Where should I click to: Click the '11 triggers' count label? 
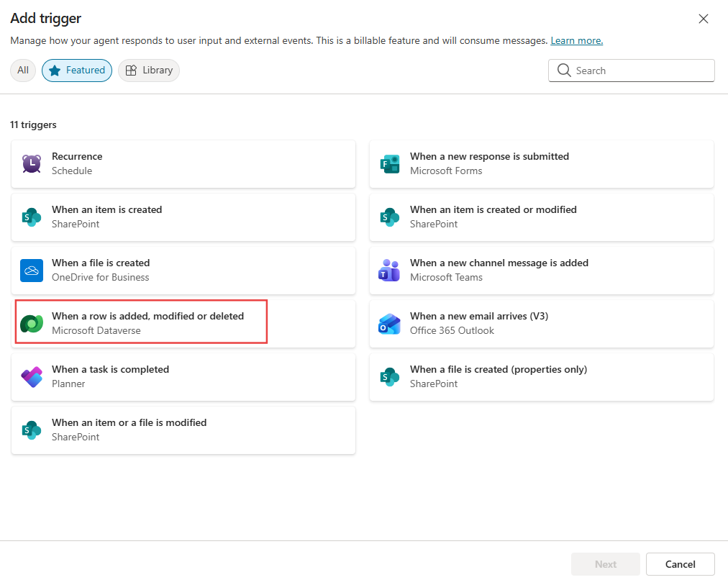33,125
